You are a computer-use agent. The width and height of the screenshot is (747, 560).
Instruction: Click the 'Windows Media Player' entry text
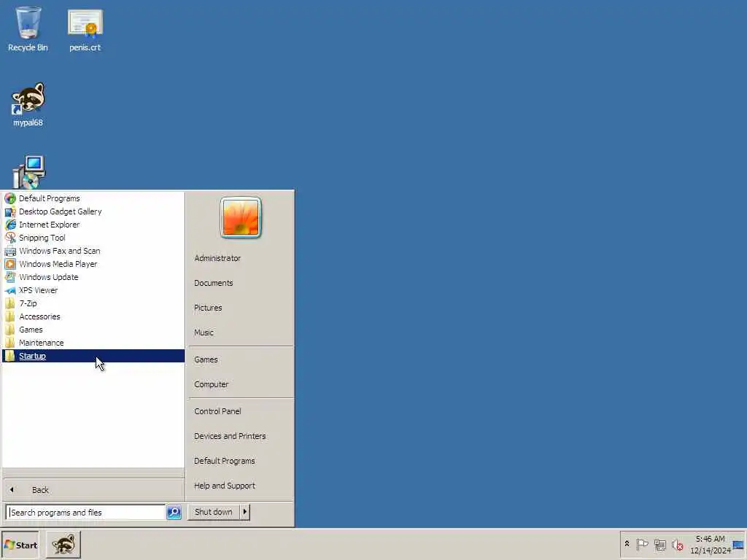(x=58, y=264)
